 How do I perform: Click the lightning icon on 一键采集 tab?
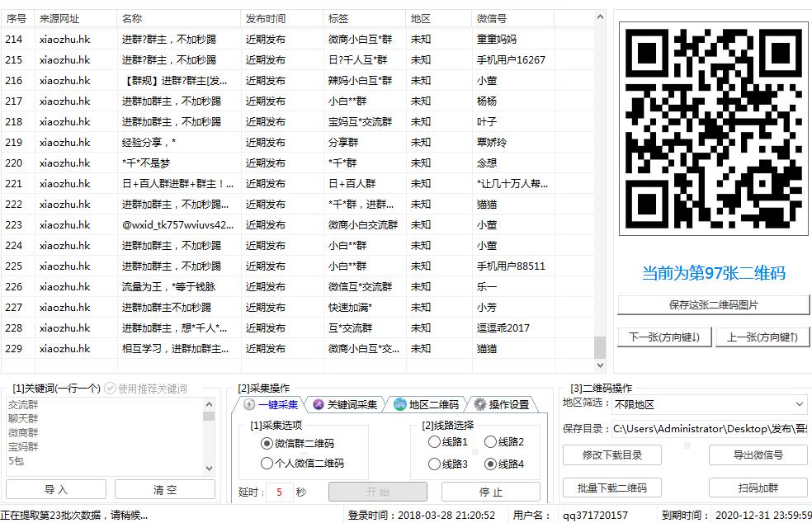click(x=249, y=404)
